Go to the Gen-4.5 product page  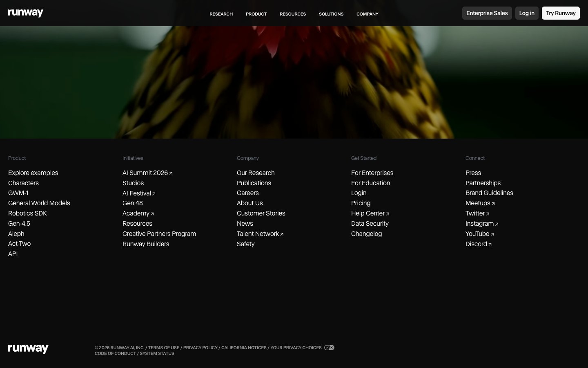(x=19, y=224)
